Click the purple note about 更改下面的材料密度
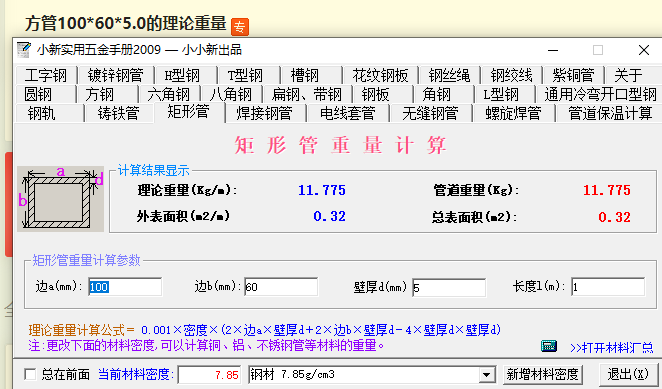 coord(206,346)
